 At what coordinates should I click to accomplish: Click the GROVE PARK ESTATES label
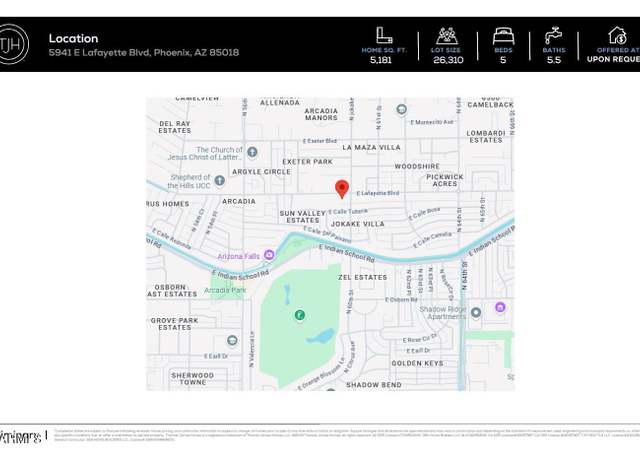click(175, 324)
